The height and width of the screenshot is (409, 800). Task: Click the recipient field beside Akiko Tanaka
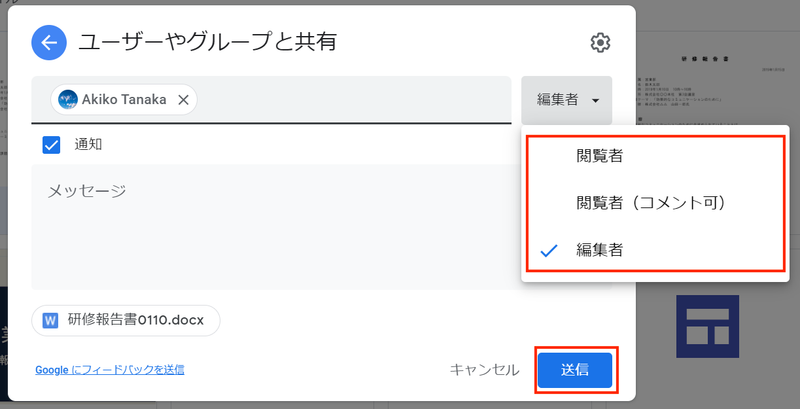(352, 100)
